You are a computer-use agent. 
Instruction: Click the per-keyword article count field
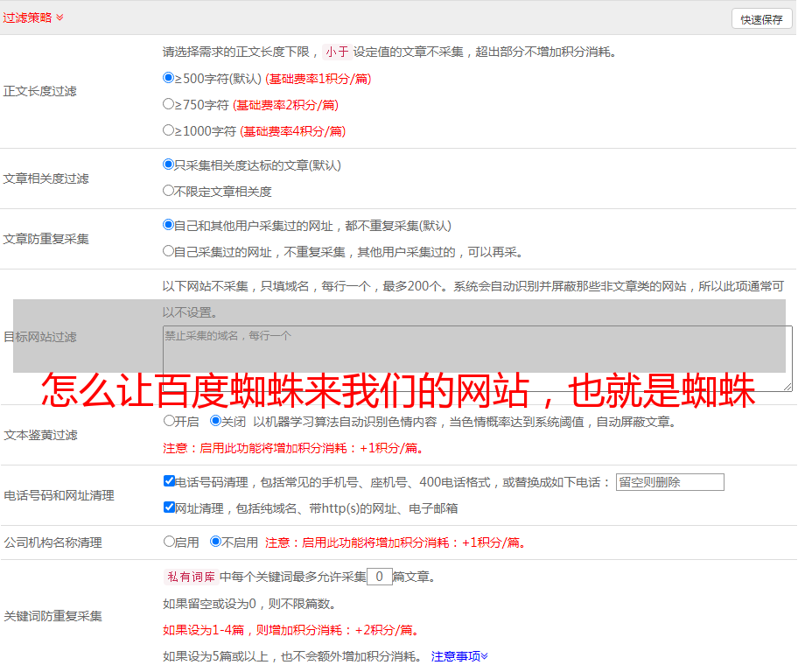[x=379, y=577]
